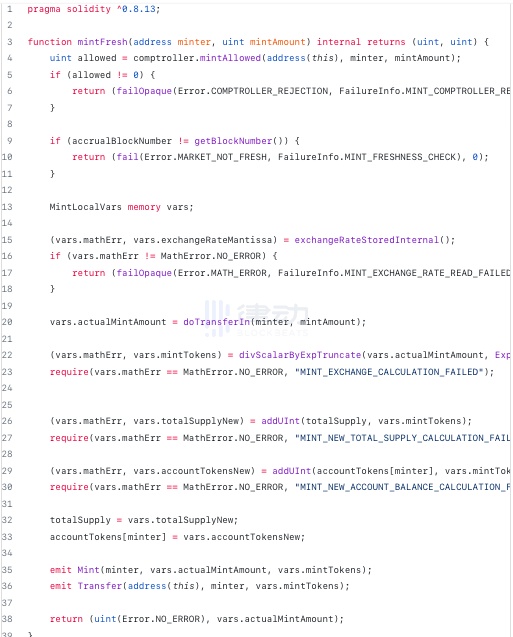Click the failOpaque call on line 6
The image size is (513, 637).
144,91
